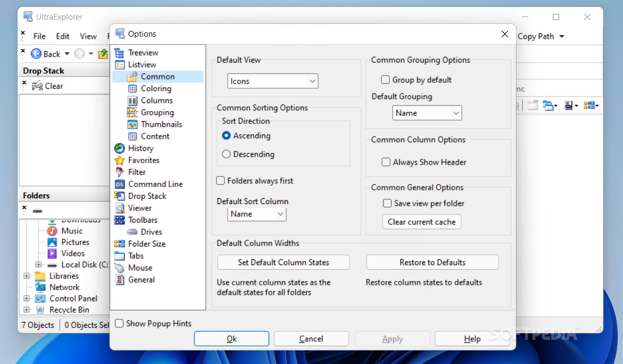This screenshot has width=623, height=364.
Task: Click the Up folder icon in toolbar
Action: (x=103, y=54)
